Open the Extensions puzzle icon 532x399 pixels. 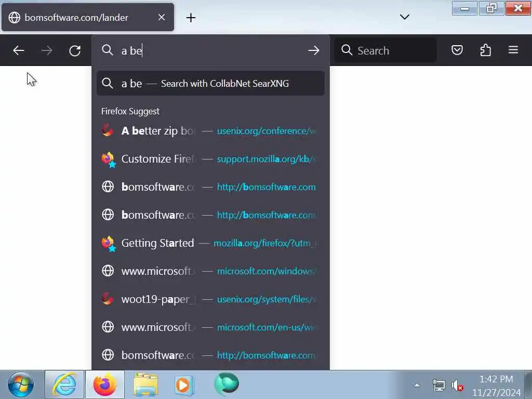[486, 50]
